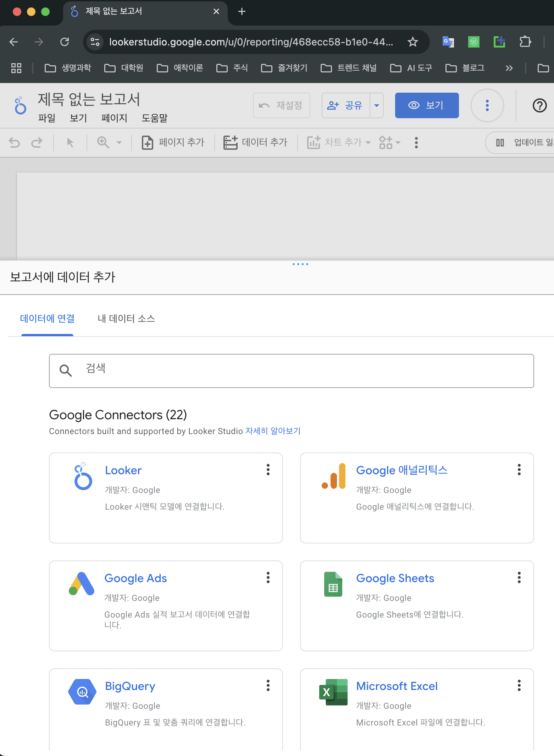This screenshot has height=756, width=554.
Task: Open community visualizations and components dropdown
Action: (x=389, y=142)
